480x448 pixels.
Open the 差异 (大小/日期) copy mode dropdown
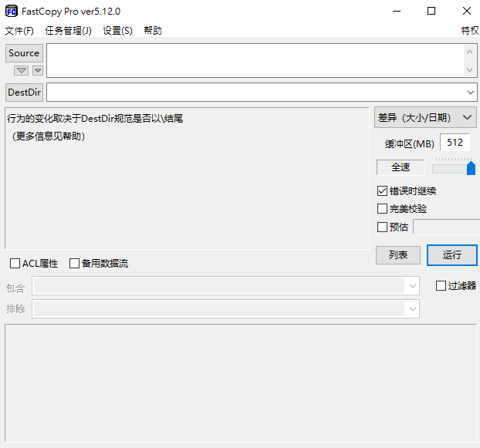[x=425, y=117]
